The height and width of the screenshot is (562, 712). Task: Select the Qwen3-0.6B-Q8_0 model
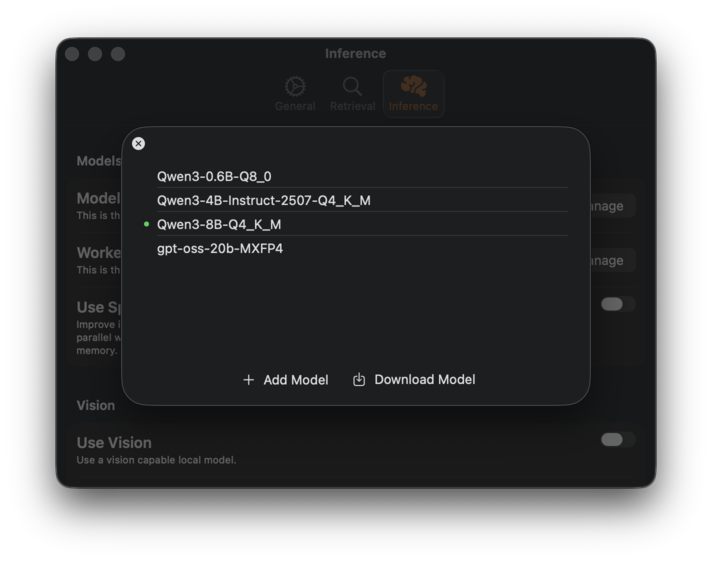coord(214,176)
